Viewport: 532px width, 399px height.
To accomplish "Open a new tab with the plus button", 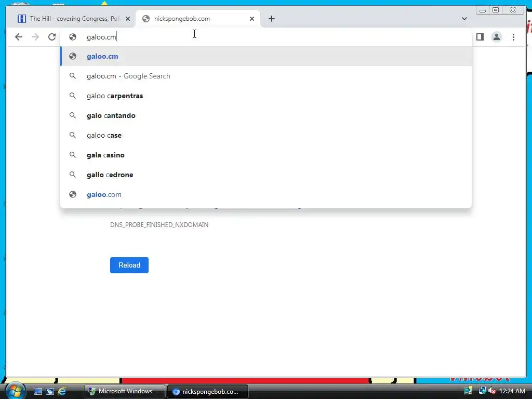I will (x=271, y=19).
